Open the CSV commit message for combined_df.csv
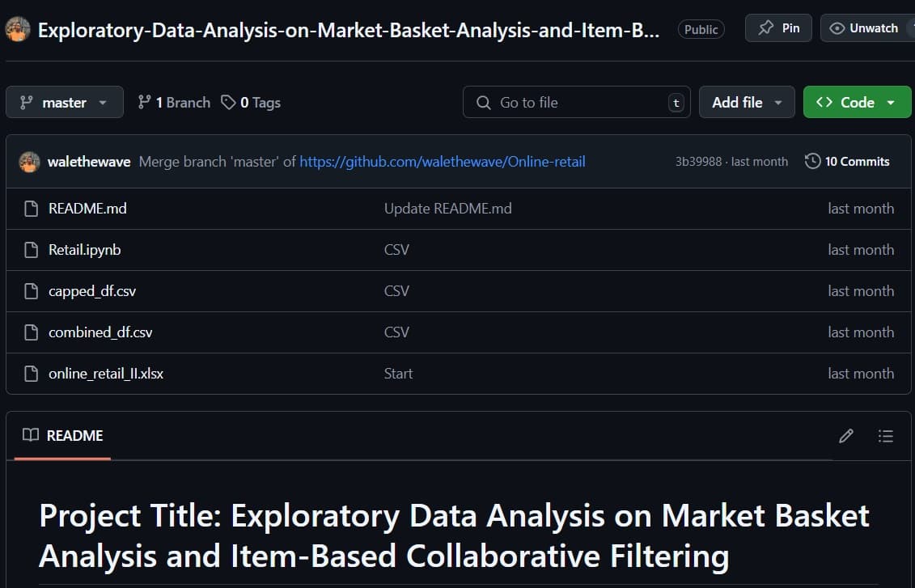The image size is (915, 588). 396,332
